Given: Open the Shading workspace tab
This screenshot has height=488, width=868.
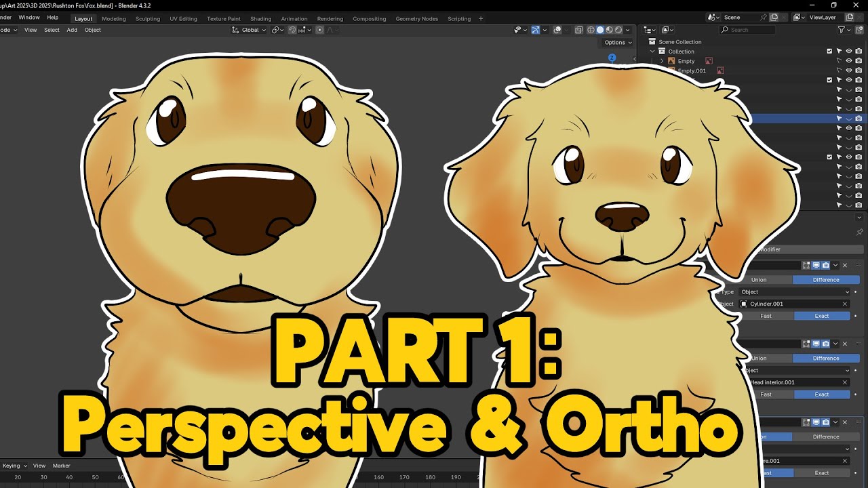Looking at the screenshot, I should pos(261,19).
